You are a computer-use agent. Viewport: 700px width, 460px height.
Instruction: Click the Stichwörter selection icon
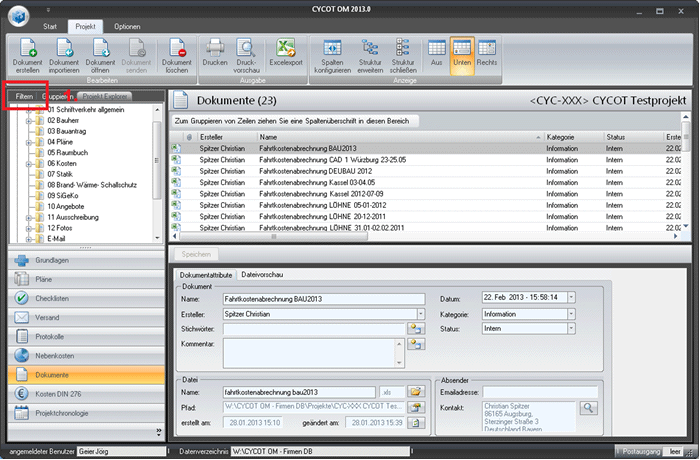click(x=416, y=329)
